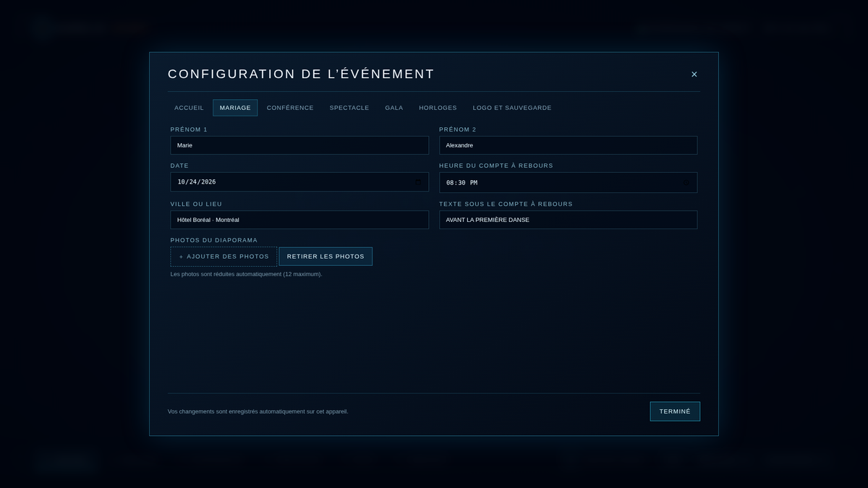Go to the Spectacle tab

click(x=349, y=108)
